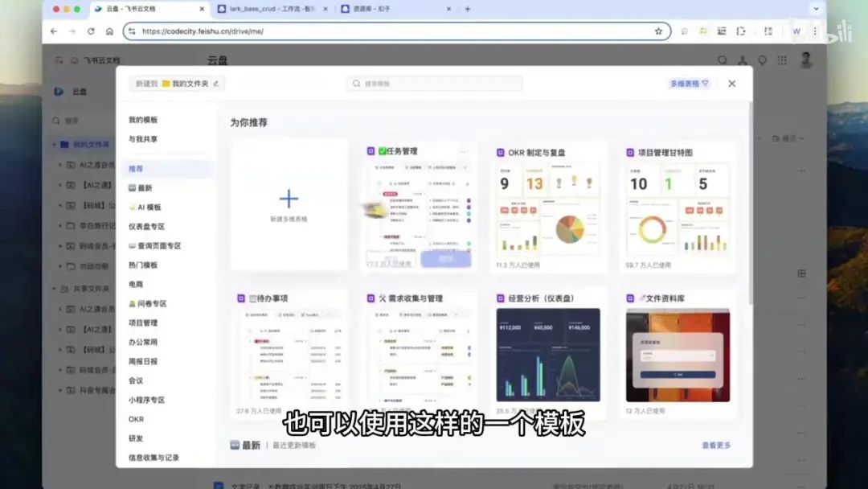Click the 文件资料库 base icon
Image resolution: width=868 pixels, height=489 pixels.
(x=630, y=298)
